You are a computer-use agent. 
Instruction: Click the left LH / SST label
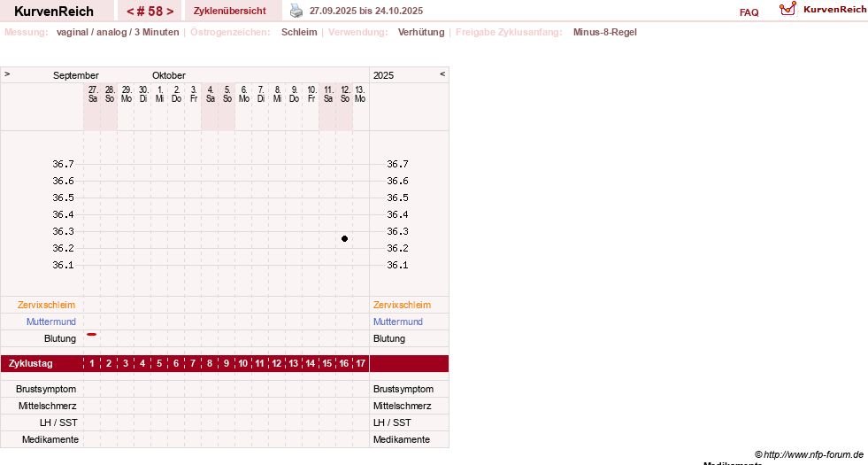(x=58, y=422)
